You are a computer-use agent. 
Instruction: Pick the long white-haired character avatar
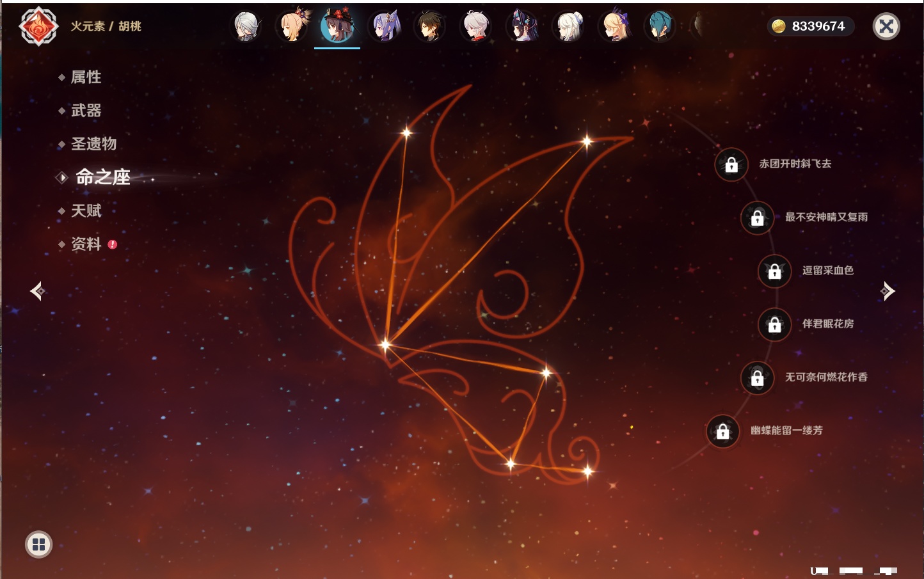[568, 26]
